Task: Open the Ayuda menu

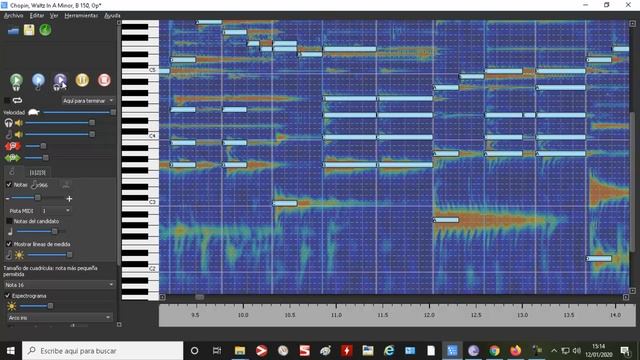Action: coord(112,16)
